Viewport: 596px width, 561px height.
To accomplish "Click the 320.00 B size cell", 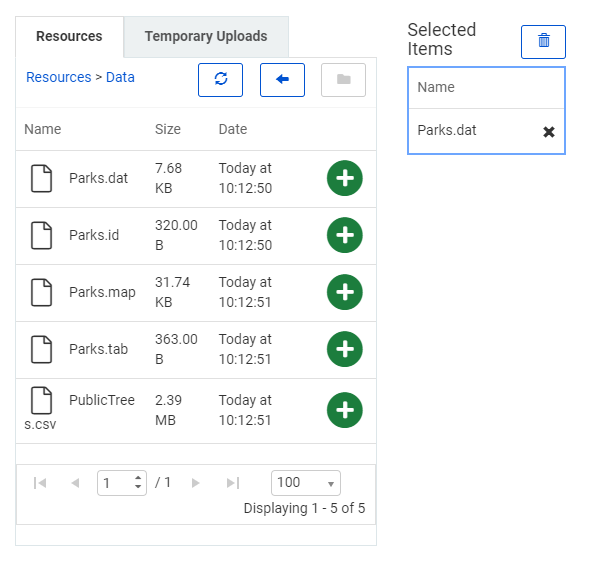I will click(176, 235).
